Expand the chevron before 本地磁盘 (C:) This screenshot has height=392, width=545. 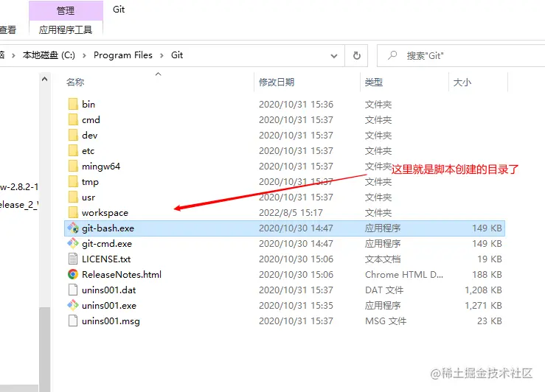pyautogui.click(x=13, y=55)
